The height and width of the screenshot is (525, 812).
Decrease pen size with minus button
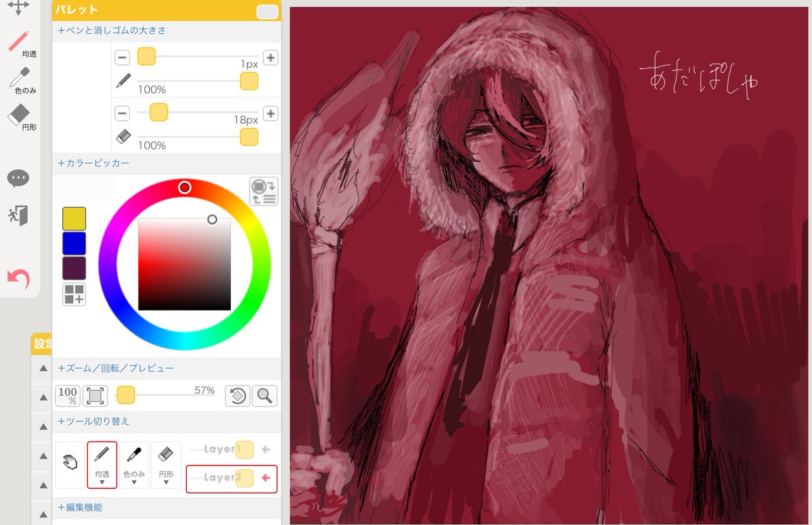coord(122,58)
